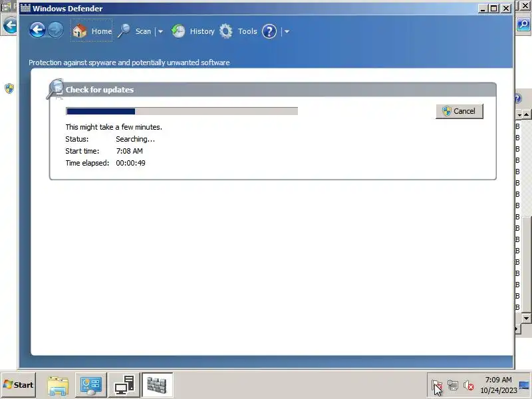
Task: Click scroll up arrow in background window
Action: click(526, 114)
